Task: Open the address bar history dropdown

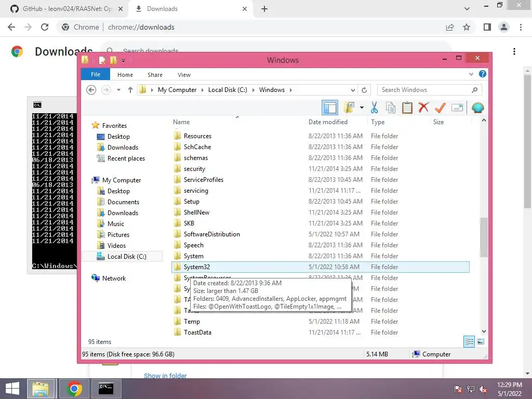Action: click(x=353, y=90)
